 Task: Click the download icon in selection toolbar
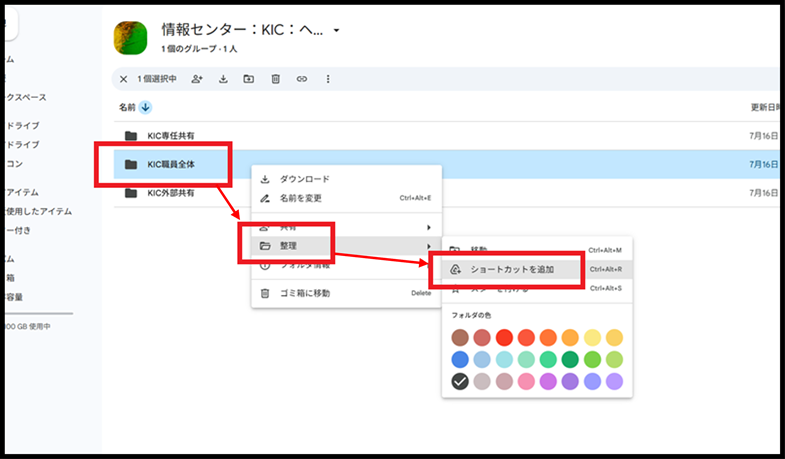[x=223, y=79]
